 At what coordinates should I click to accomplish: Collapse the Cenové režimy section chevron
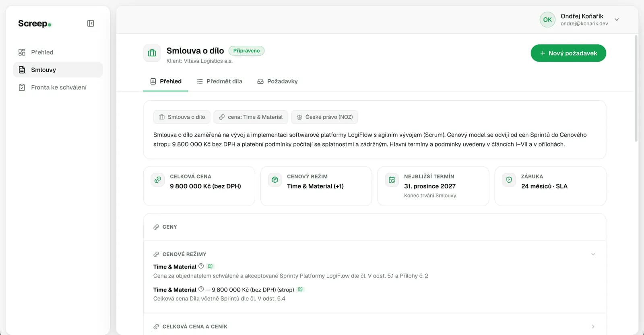(593, 254)
